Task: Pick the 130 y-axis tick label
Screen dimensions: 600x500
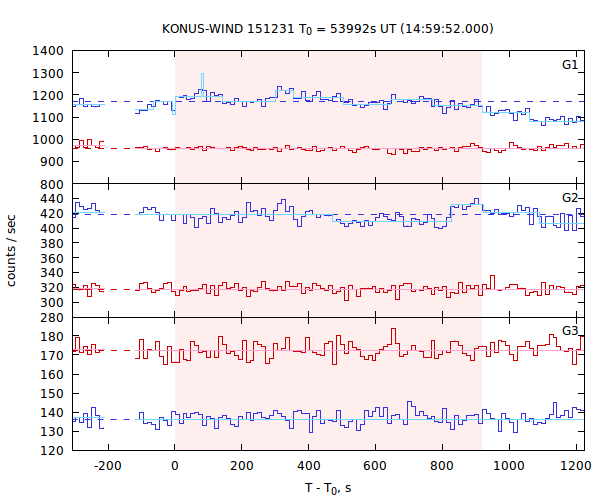Action: point(52,432)
